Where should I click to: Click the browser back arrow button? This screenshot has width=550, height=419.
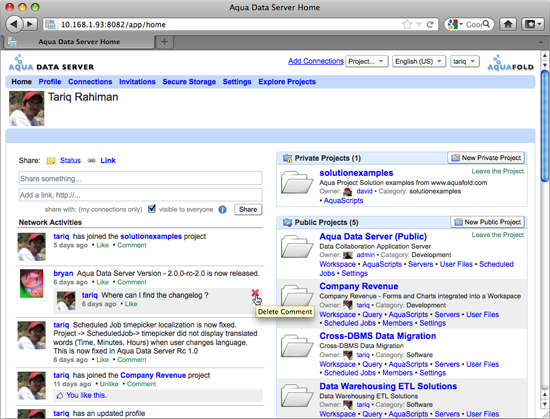coord(14,24)
